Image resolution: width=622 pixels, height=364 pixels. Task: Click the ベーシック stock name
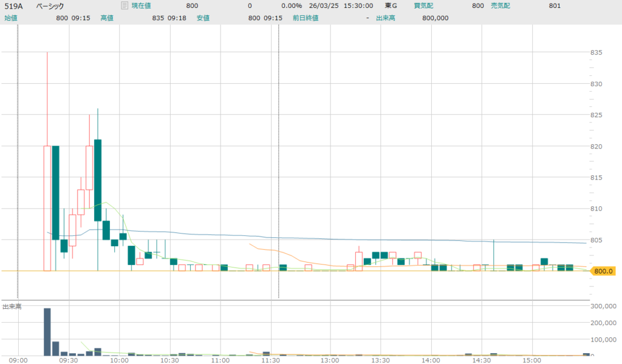tap(50, 5)
